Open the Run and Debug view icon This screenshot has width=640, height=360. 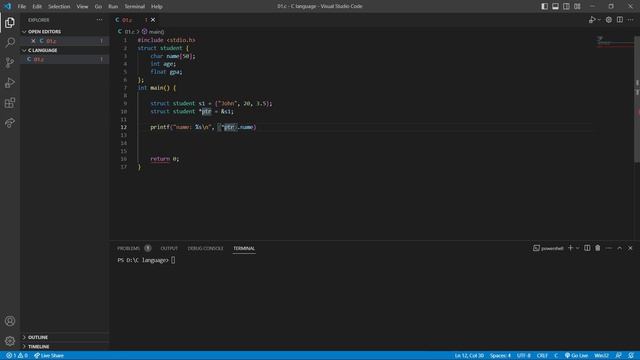click(10, 82)
